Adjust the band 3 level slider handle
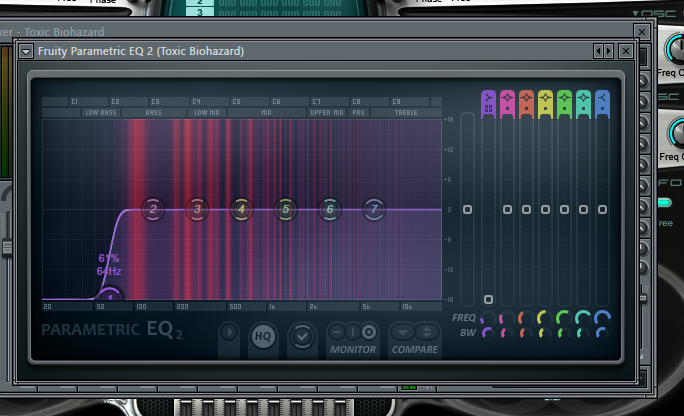Screen dimensions: 684x416 [527, 210]
